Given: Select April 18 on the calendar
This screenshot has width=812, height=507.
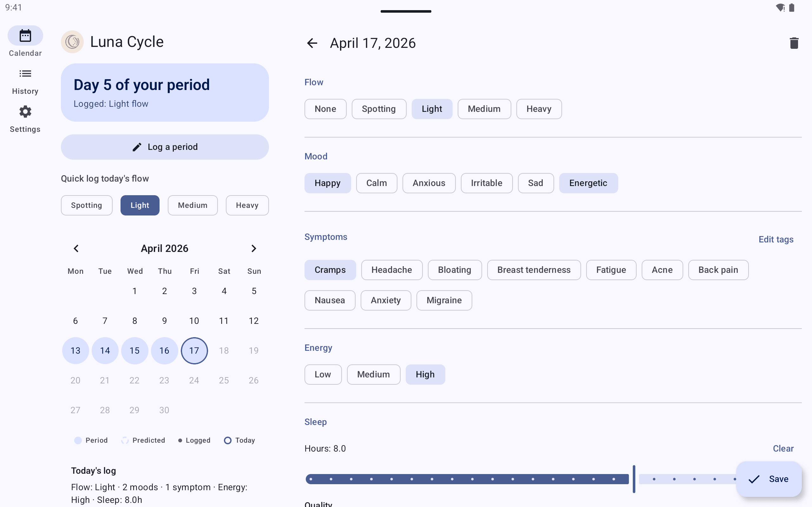Looking at the screenshot, I should 224,350.
